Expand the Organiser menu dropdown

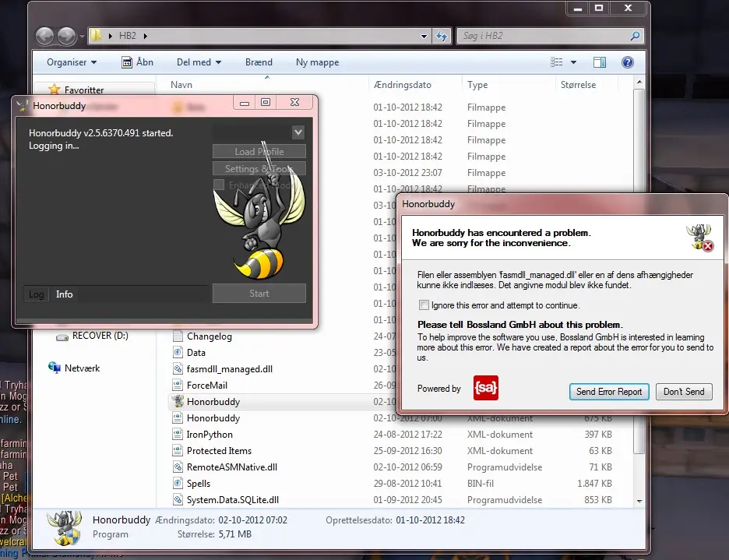click(x=72, y=62)
